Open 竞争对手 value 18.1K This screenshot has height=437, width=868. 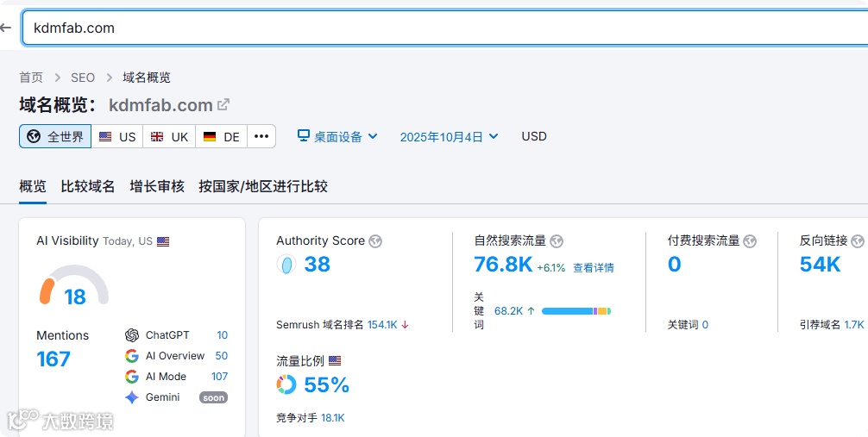(333, 418)
